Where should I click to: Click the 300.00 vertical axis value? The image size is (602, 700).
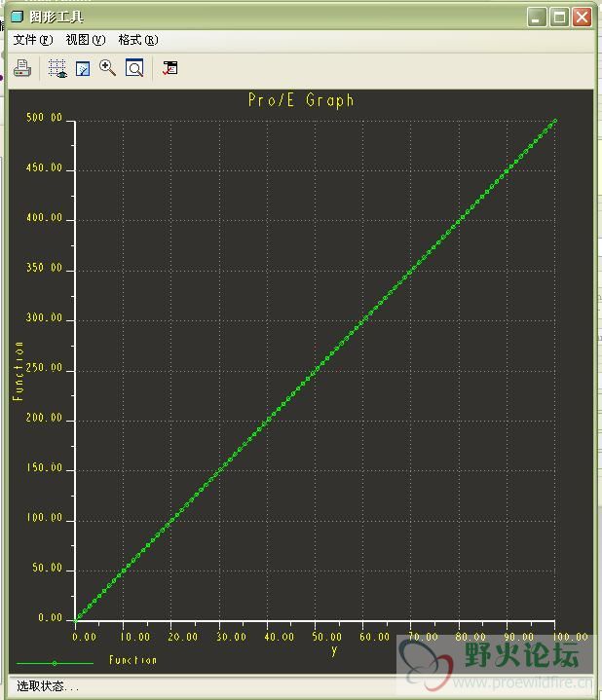coord(44,317)
